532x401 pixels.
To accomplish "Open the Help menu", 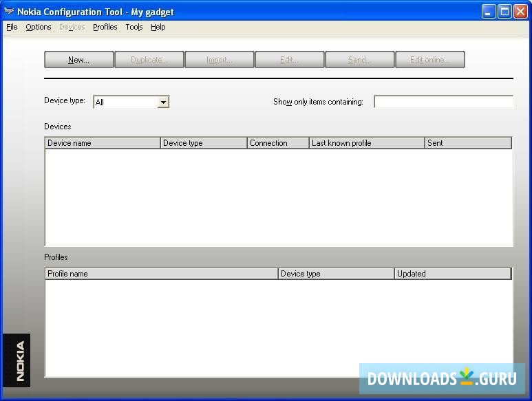I will click(158, 27).
